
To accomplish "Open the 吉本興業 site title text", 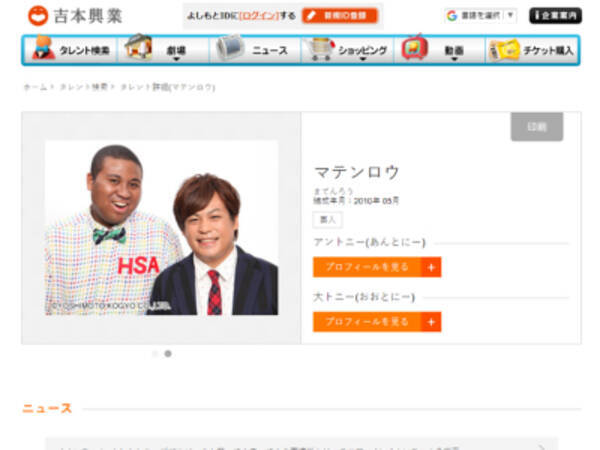I will click(88, 16).
